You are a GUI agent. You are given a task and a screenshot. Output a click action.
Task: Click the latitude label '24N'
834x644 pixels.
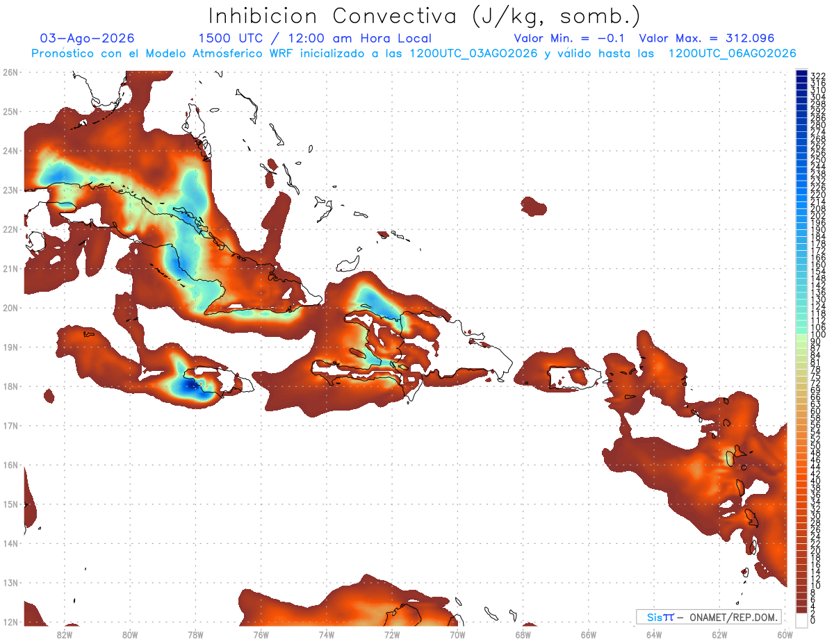pyautogui.click(x=10, y=151)
